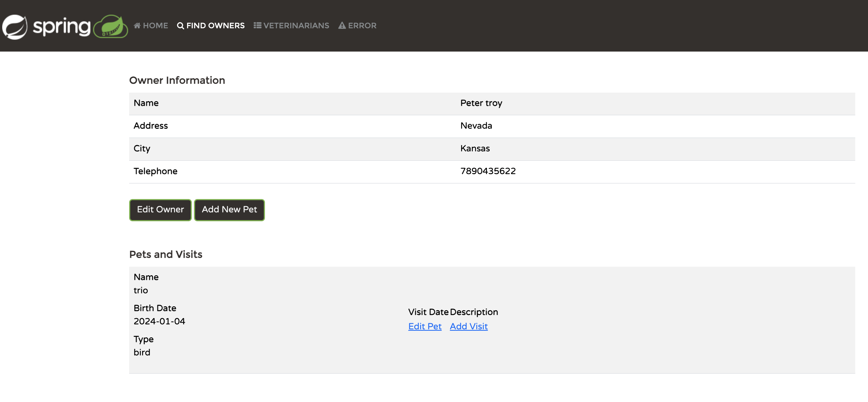Click the green Spring cloud logo
868x402 pixels.
tap(111, 26)
